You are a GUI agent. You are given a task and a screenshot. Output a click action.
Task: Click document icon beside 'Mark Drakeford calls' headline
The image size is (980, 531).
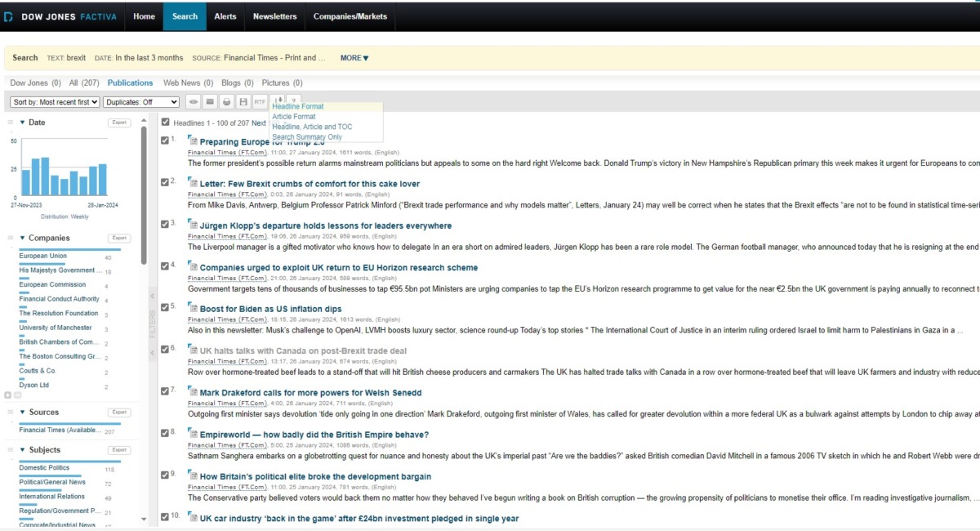[193, 392]
